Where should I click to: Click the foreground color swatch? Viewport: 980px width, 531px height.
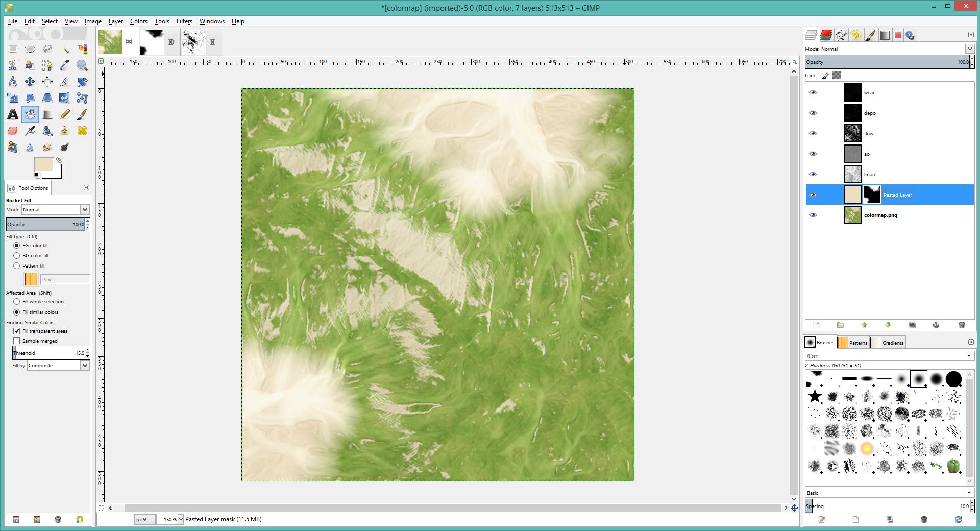coord(43,164)
